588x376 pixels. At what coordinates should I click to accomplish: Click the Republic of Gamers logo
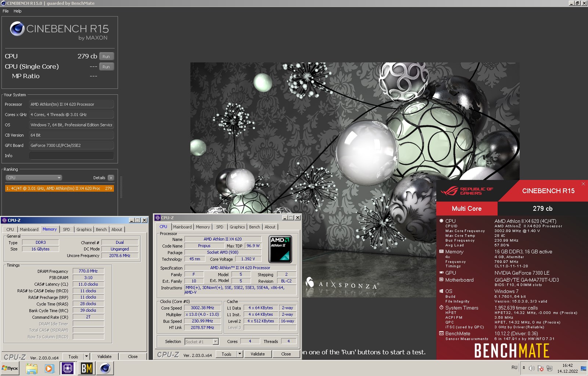[467, 191]
